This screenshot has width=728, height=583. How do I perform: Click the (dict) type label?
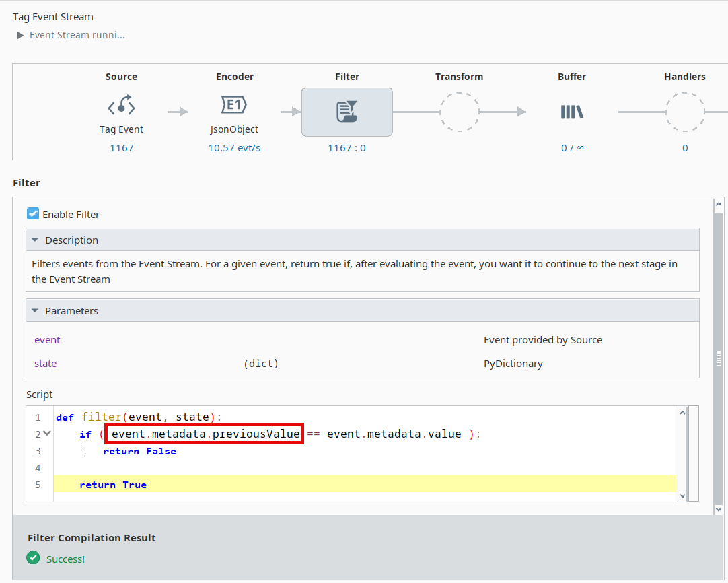point(261,364)
